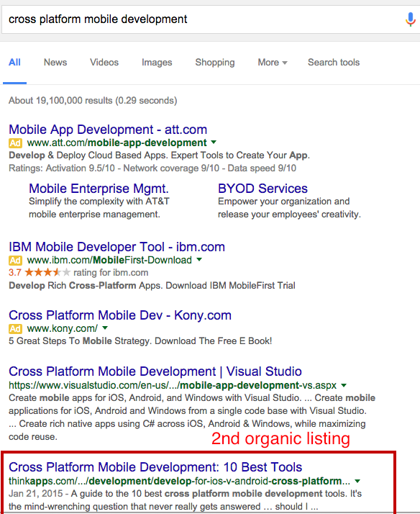The image size is (420, 514).
Task: Click the Ad badge on ibm.com listing
Action: [x=15, y=261]
